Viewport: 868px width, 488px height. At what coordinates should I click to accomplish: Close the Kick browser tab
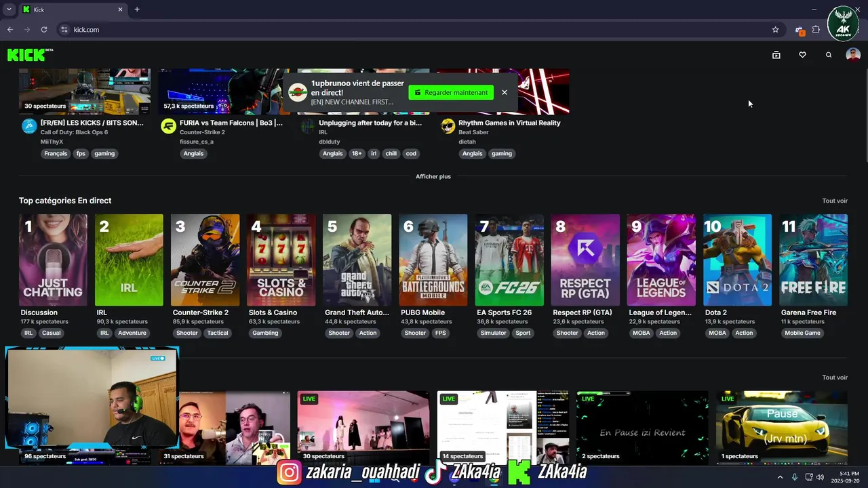pos(121,9)
